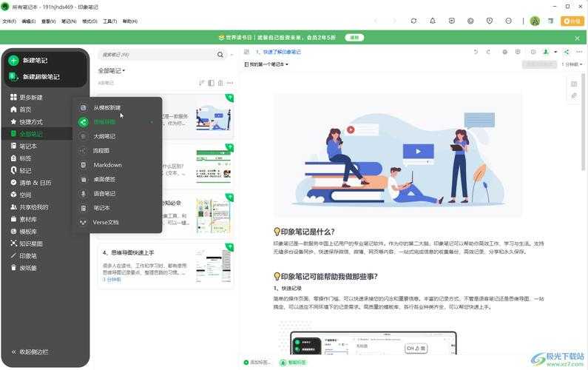Open note list more options ellipsis

(230, 83)
